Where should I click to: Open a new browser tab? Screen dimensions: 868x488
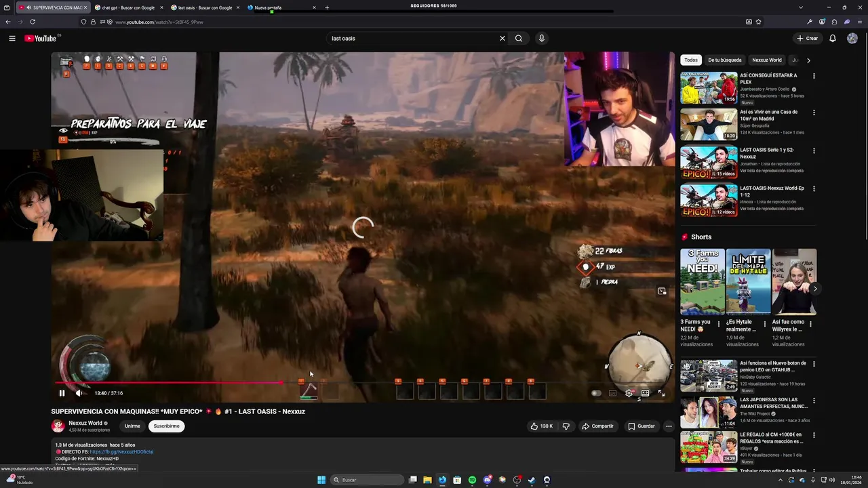(327, 7)
